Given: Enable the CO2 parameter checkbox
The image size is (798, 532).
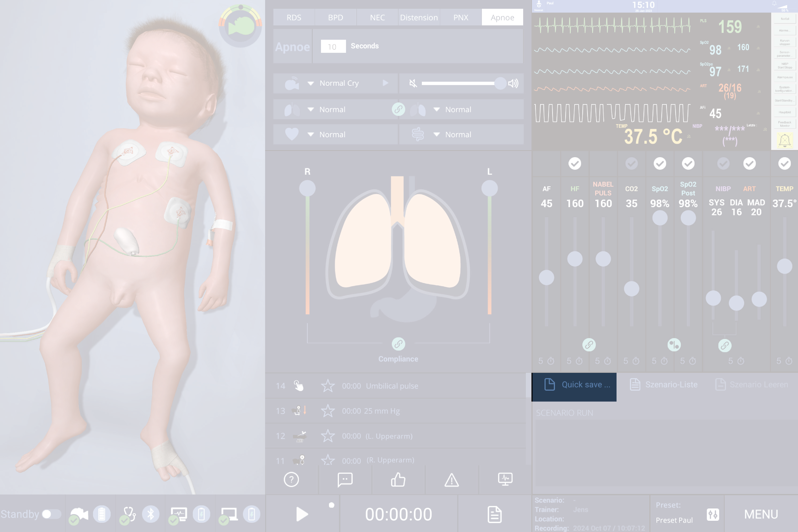Looking at the screenshot, I should [x=631, y=164].
